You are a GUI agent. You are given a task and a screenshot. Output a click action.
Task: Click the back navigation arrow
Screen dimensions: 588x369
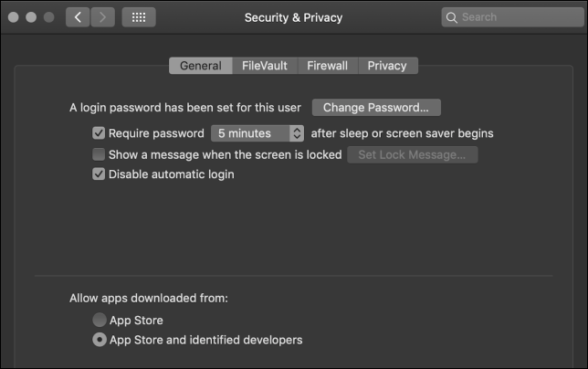point(78,17)
